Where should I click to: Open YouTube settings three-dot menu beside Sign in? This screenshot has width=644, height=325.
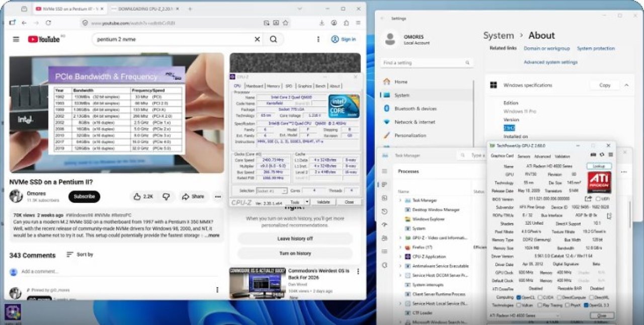click(318, 39)
